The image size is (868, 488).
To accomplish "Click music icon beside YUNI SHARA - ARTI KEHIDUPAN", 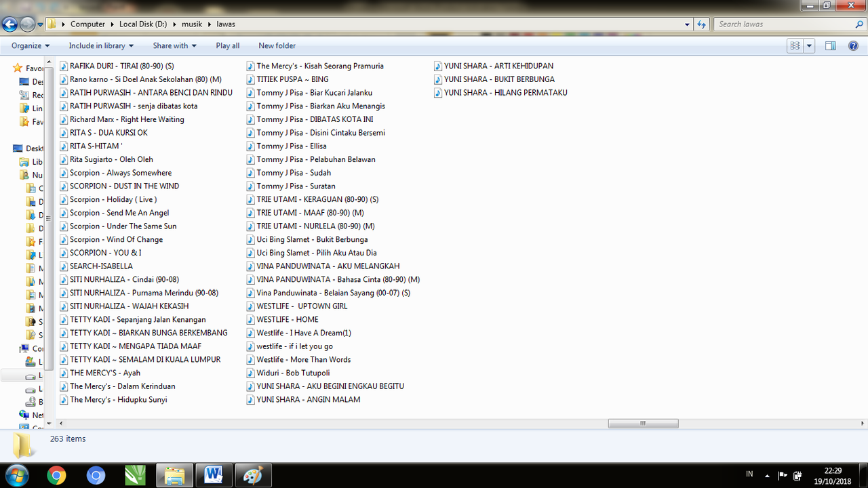I will click(x=439, y=66).
